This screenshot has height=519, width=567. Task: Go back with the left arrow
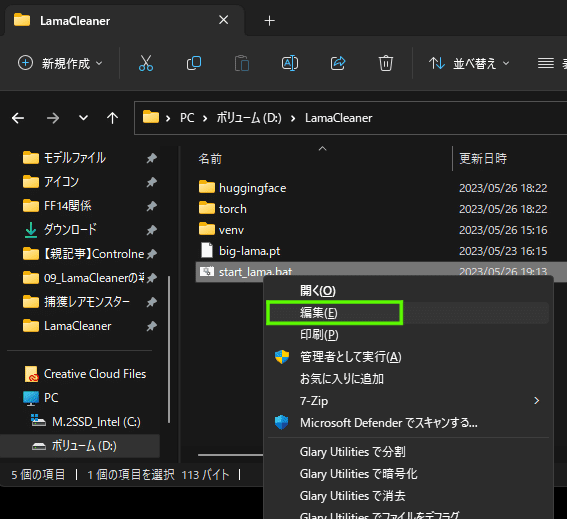point(18,118)
